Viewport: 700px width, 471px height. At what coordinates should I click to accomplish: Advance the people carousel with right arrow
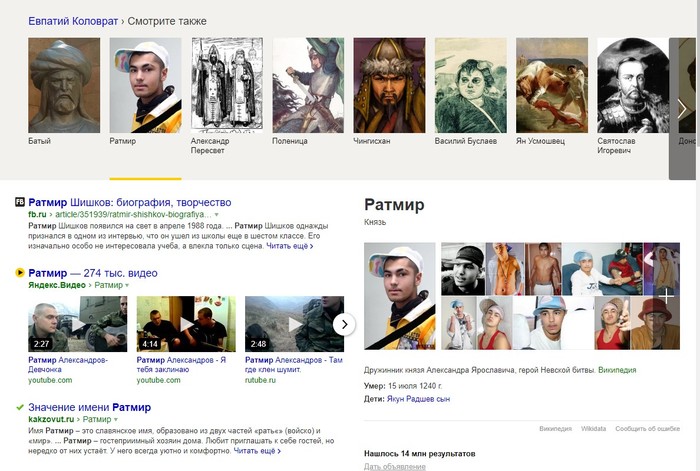682,108
